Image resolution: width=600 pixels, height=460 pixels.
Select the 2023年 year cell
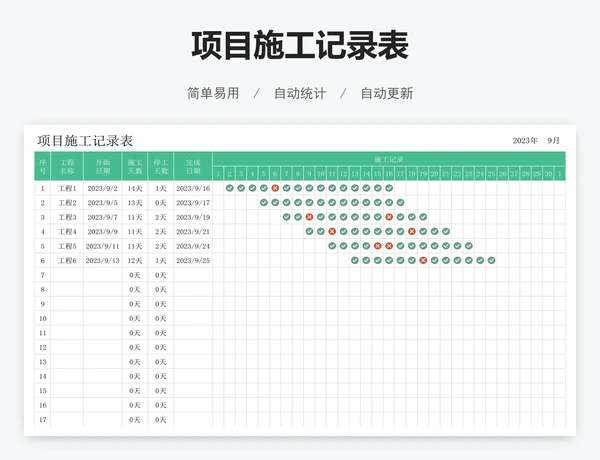(525, 141)
